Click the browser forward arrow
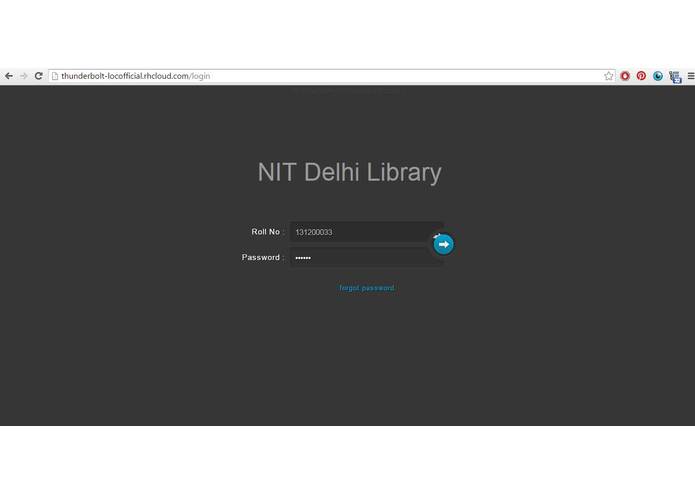This screenshot has height=494, width=695. (x=24, y=76)
